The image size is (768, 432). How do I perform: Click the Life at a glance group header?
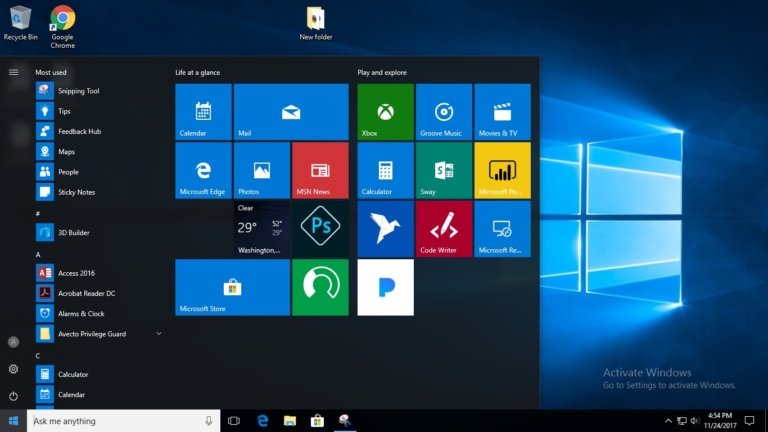(x=197, y=72)
